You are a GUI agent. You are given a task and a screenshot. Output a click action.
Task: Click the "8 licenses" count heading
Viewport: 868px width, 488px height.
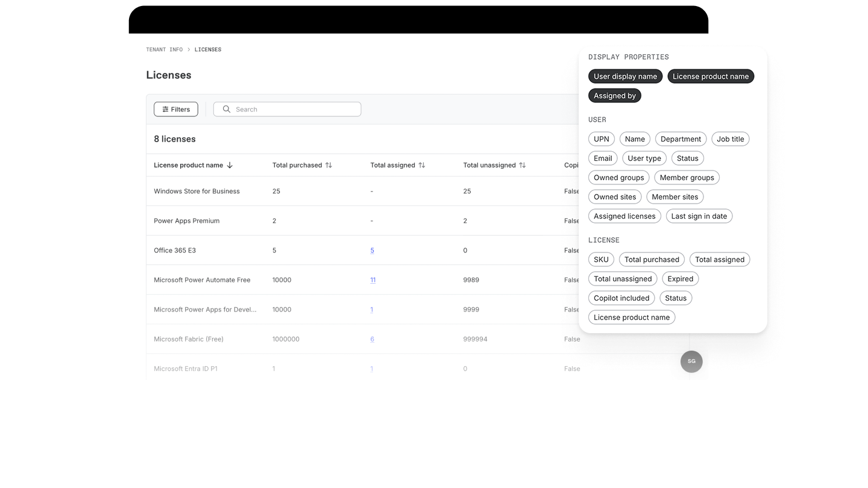click(175, 139)
